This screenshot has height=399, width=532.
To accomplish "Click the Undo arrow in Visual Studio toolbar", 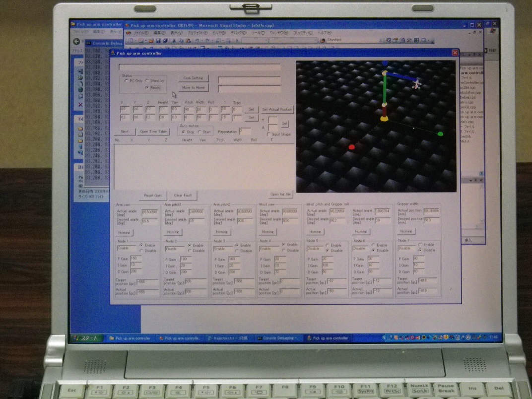I will pos(197,41).
